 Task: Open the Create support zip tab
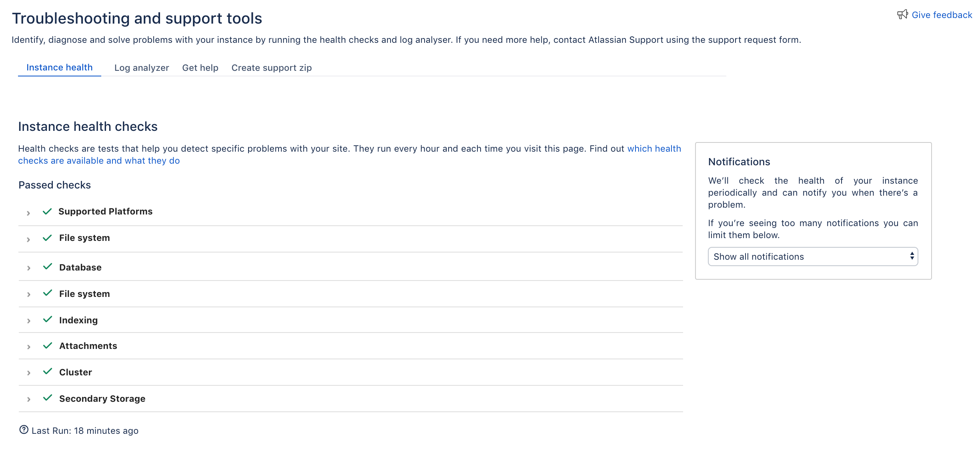click(271, 67)
